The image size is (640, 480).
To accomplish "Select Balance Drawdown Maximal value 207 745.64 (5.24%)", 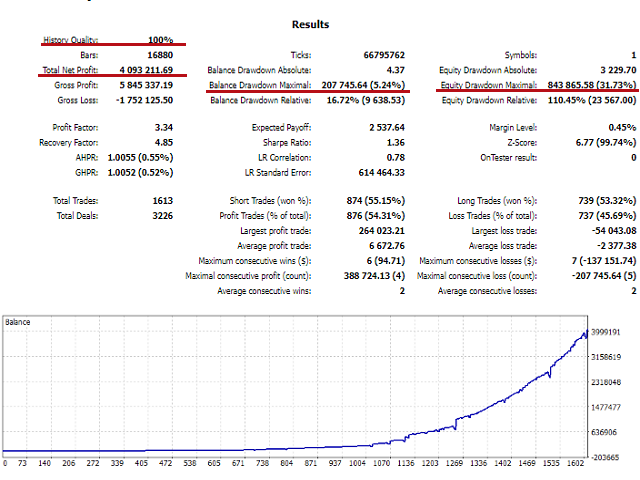I will click(363, 85).
